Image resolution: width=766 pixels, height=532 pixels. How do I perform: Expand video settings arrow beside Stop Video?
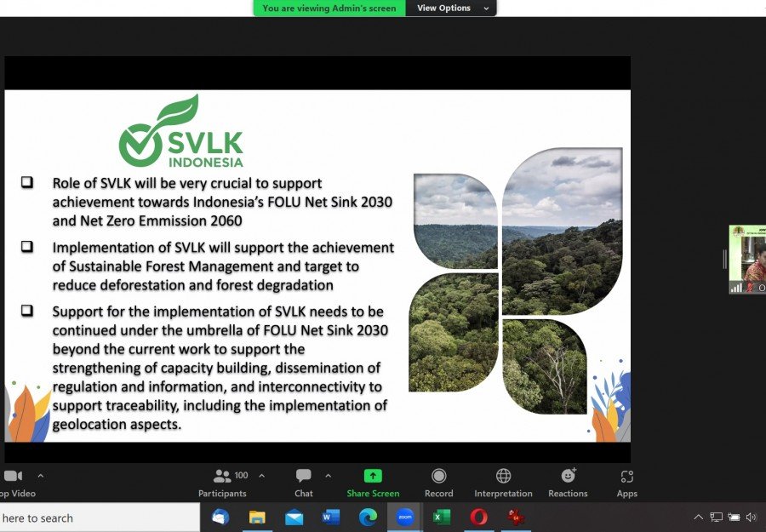click(x=41, y=475)
